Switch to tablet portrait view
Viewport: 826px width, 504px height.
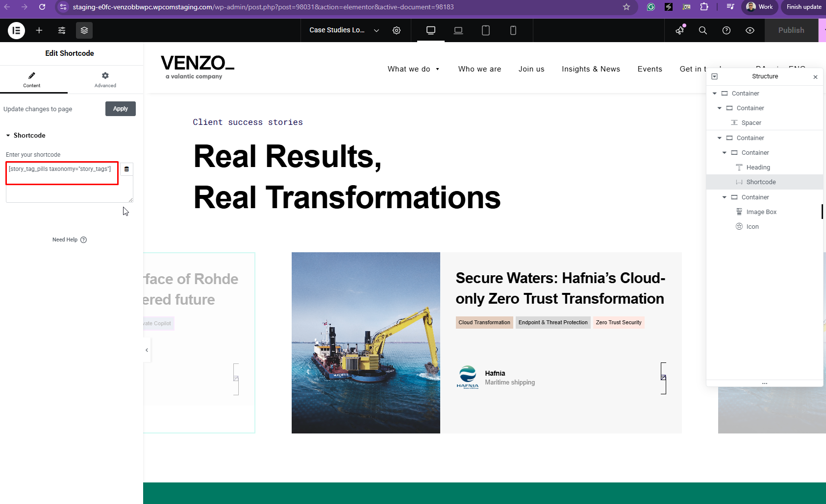486,30
